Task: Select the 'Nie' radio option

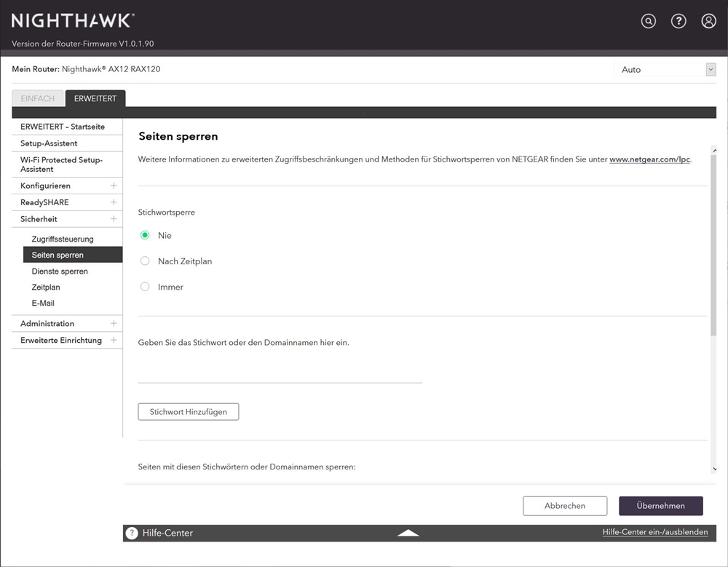Action: [x=145, y=235]
